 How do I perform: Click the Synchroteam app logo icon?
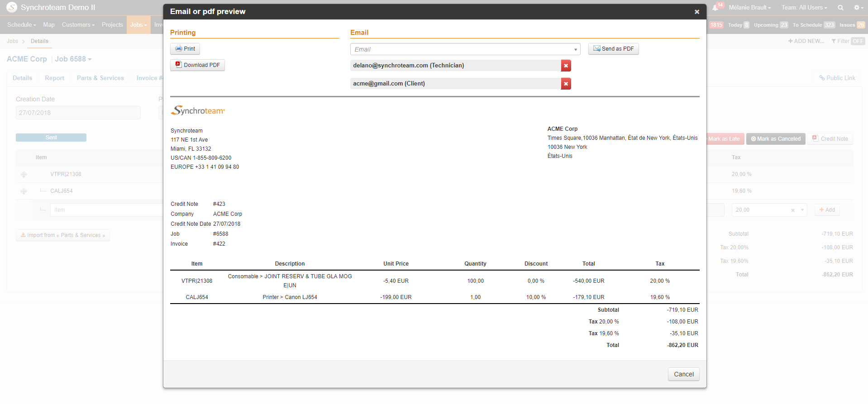click(12, 7)
